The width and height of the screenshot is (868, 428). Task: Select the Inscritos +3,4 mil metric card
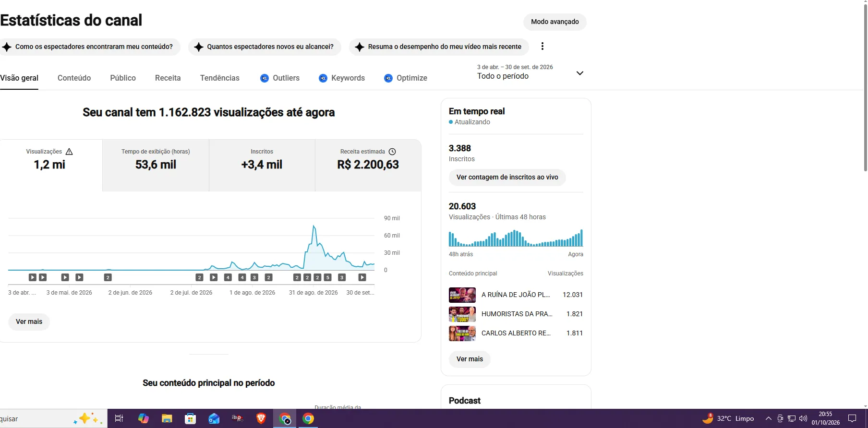tap(262, 165)
